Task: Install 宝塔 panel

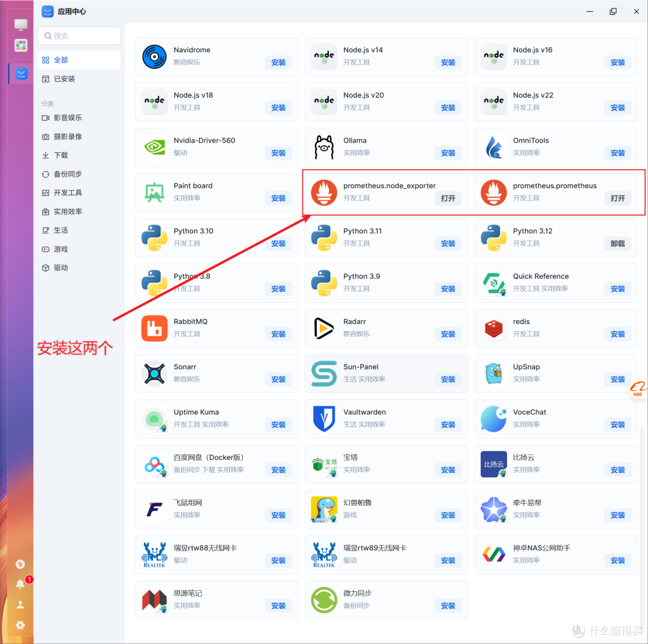Action: point(448,470)
